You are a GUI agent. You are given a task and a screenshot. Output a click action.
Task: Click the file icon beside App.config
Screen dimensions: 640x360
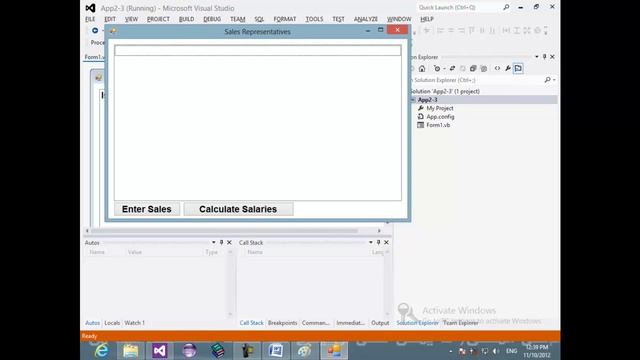(x=420, y=117)
